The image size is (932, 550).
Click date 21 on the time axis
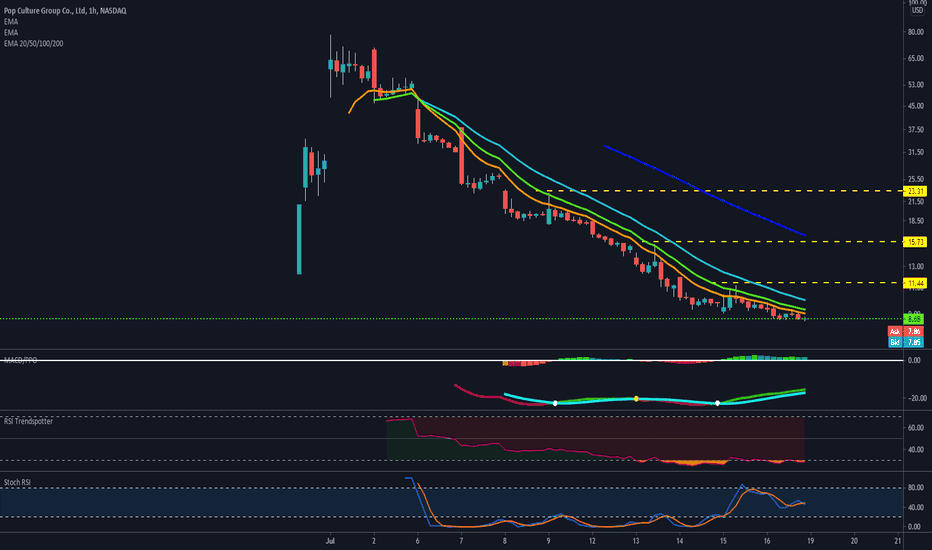(x=898, y=541)
